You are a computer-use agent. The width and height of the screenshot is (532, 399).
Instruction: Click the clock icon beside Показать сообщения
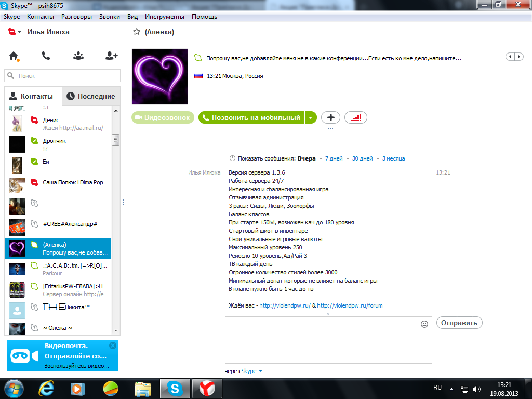point(232,158)
